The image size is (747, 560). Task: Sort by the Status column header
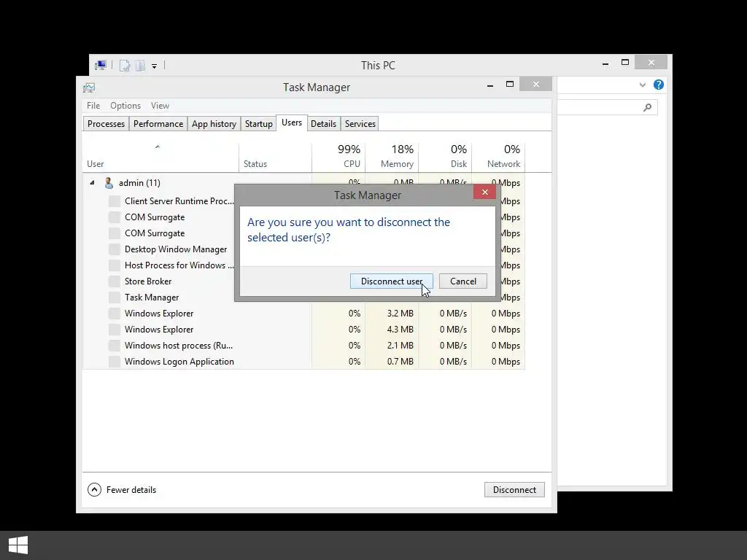tap(275, 157)
